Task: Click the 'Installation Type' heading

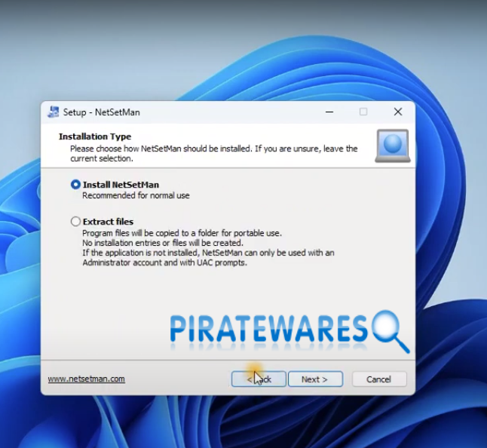Action: (95, 137)
